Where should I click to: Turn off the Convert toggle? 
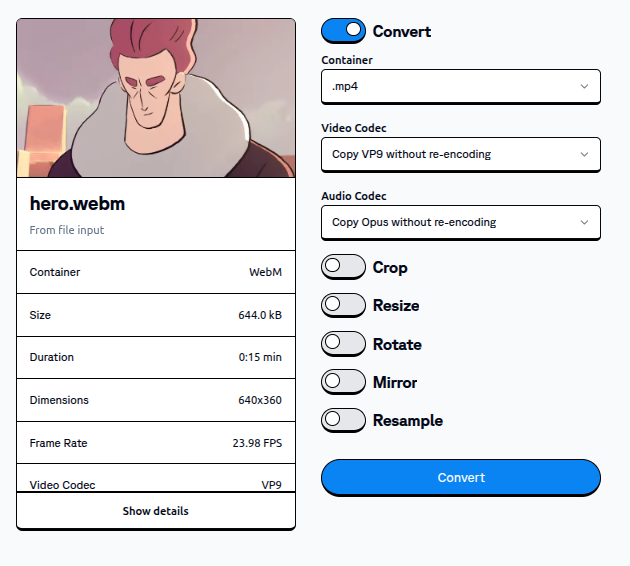[x=343, y=31]
